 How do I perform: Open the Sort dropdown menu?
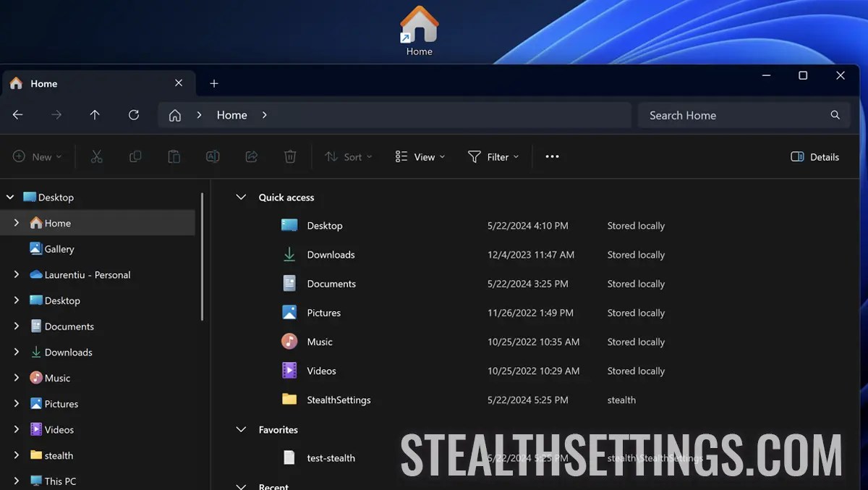click(x=348, y=156)
